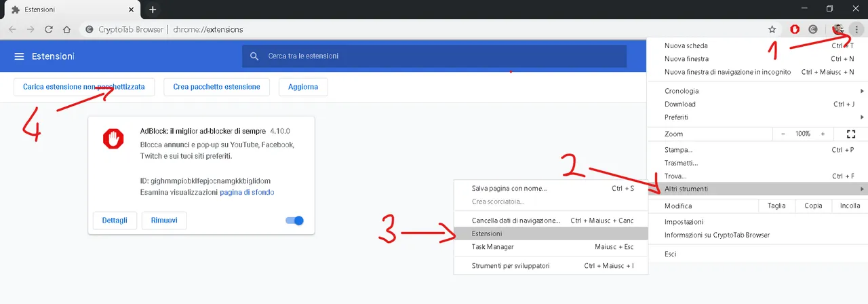Viewport: 868px width, 304px height.
Task: Increase zoom with the plus button
Action: [823, 134]
